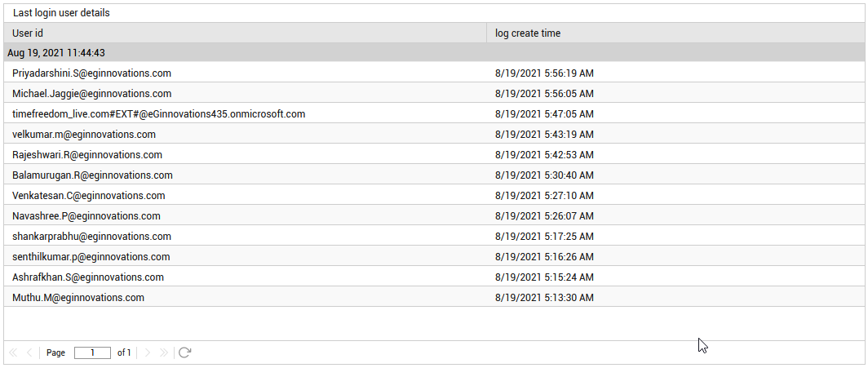Select the Balamurugan.R@eginnovations.com row

coord(434,175)
